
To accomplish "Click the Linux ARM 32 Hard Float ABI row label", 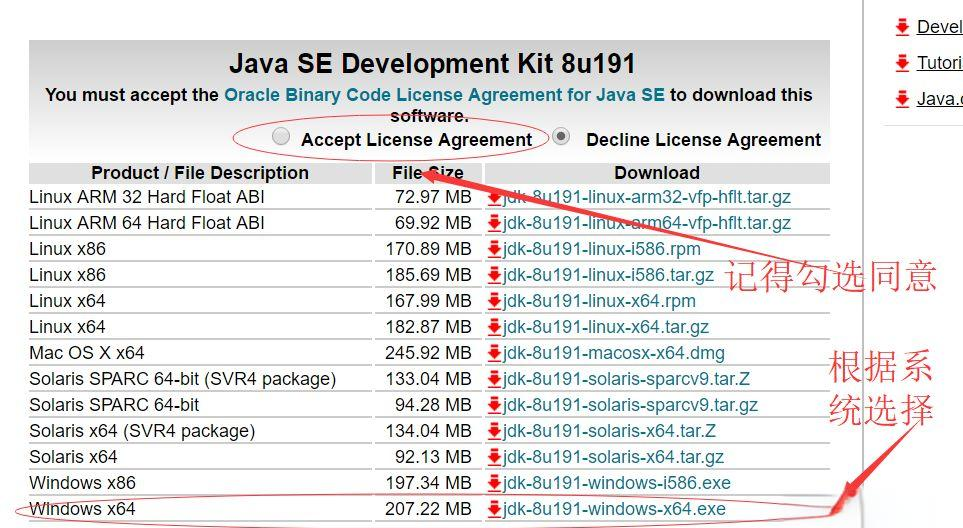I will coord(147,197).
